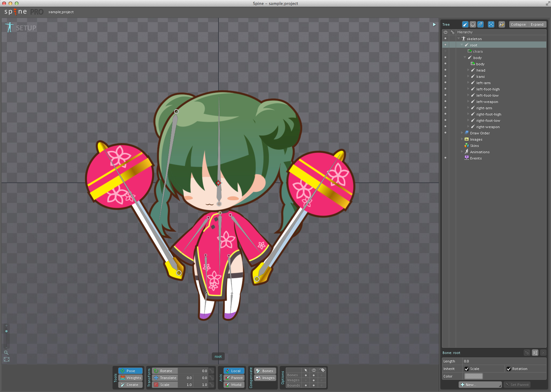
Task: Select the Translate transform tool
Action: pyautogui.click(x=165, y=378)
